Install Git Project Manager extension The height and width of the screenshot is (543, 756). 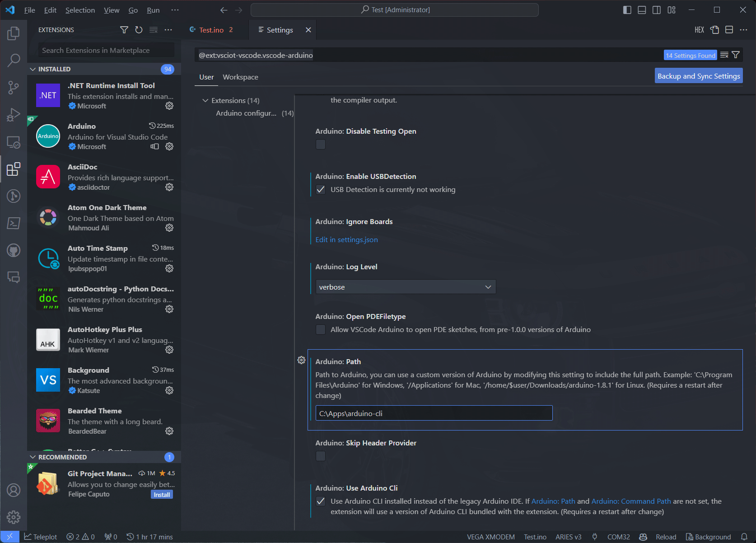[x=162, y=495]
